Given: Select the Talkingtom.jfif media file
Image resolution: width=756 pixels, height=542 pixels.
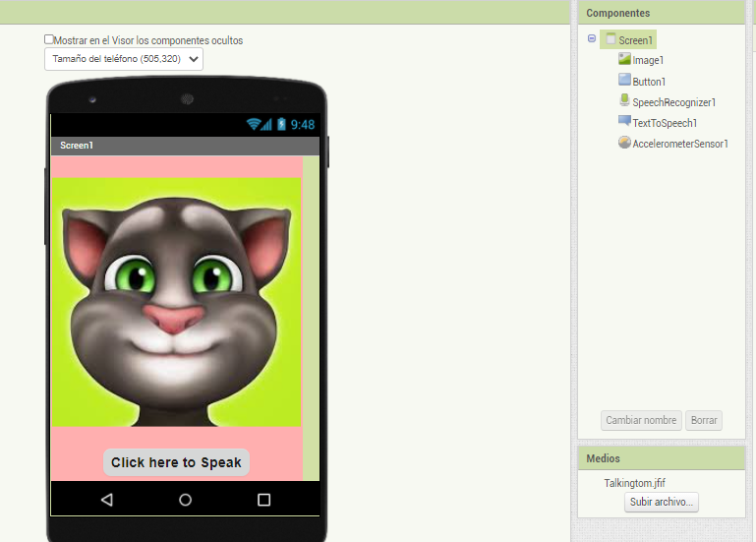Looking at the screenshot, I should point(634,483).
